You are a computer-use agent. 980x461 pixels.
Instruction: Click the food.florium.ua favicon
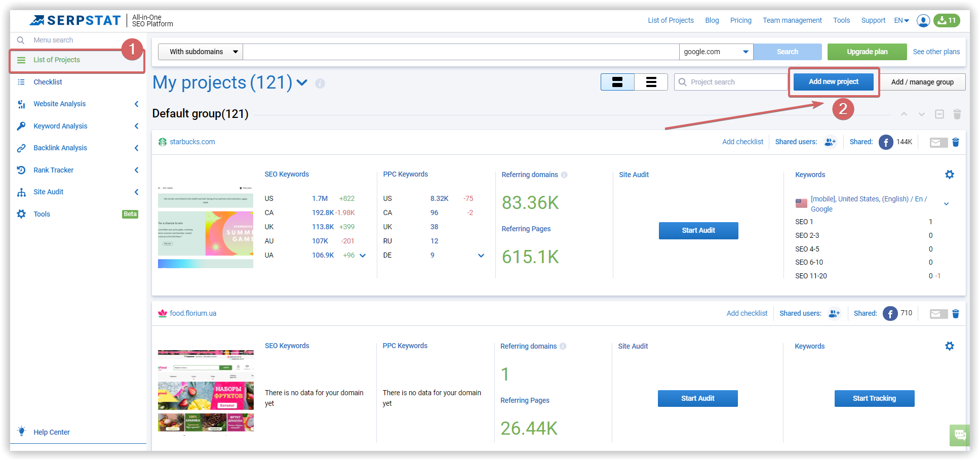[163, 314]
